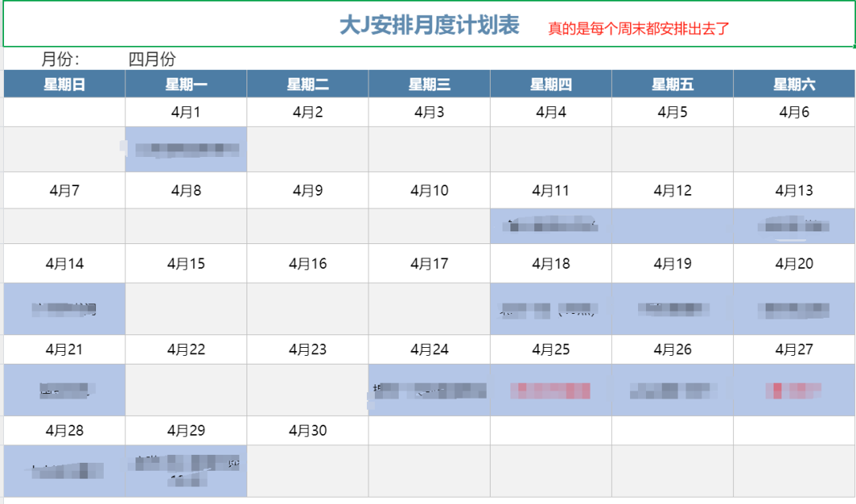Select the 4月9 date cell
The height and width of the screenshot is (504, 856).
click(x=308, y=190)
